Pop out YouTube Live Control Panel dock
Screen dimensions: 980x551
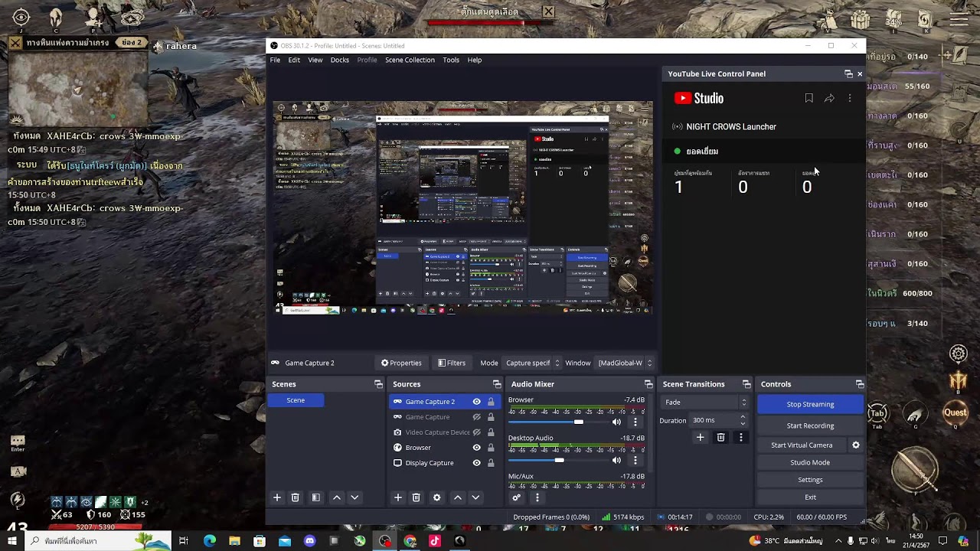pyautogui.click(x=848, y=73)
